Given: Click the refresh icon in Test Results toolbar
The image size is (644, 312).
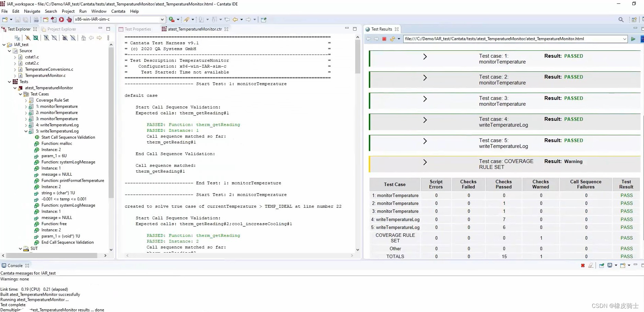Looking at the screenshot, I should pyautogui.click(x=392, y=39).
